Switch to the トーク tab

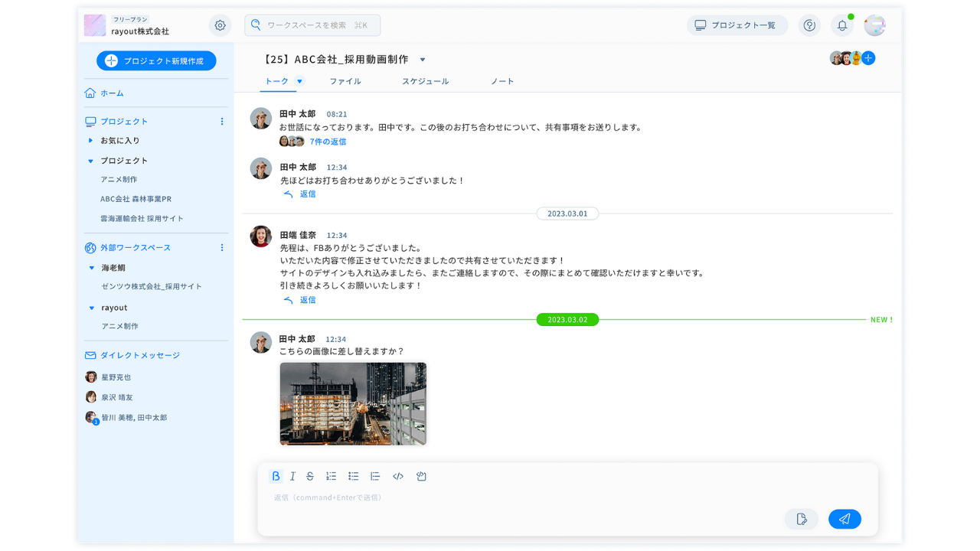(x=276, y=81)
